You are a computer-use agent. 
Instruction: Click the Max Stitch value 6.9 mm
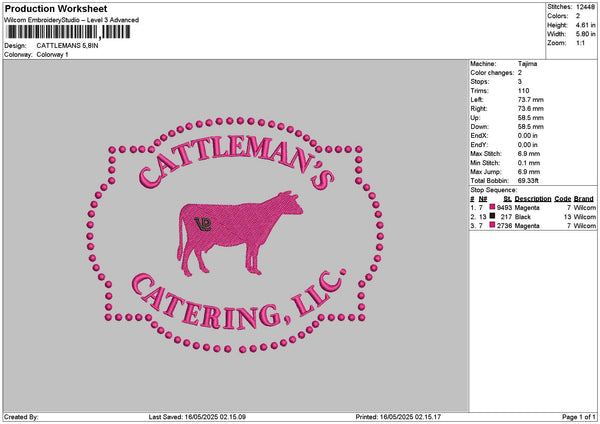(529, 154)
